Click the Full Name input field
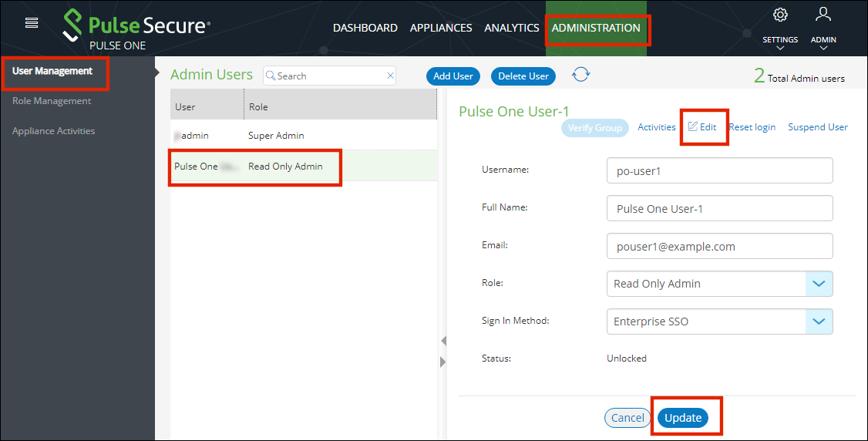The width and height of the screenshot is (868, 441). (720, 208)
